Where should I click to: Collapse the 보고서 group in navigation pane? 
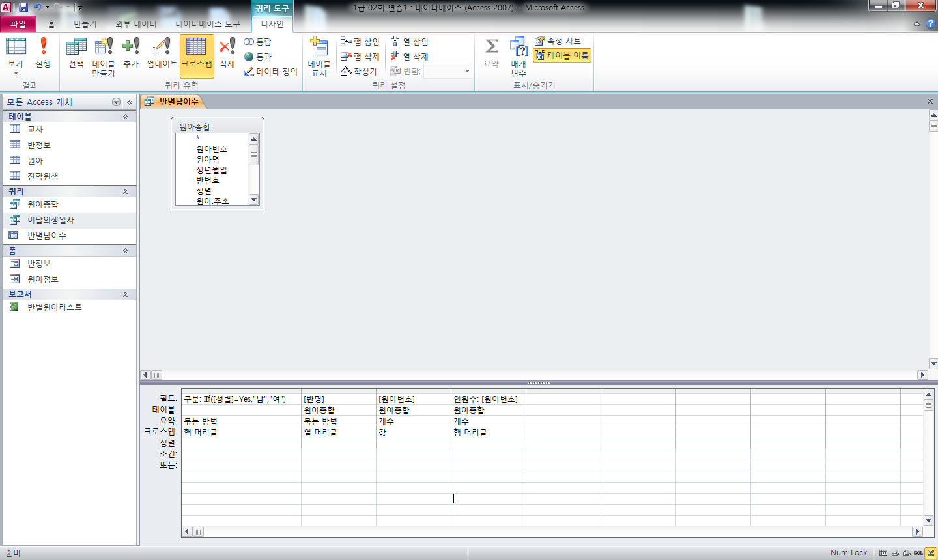tap(125, 294)
